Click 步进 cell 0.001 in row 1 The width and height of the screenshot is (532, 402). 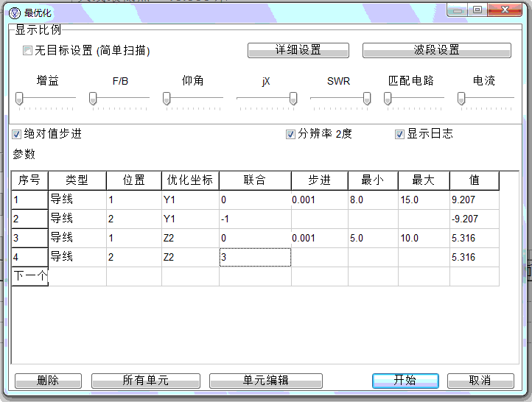point(320,200)
